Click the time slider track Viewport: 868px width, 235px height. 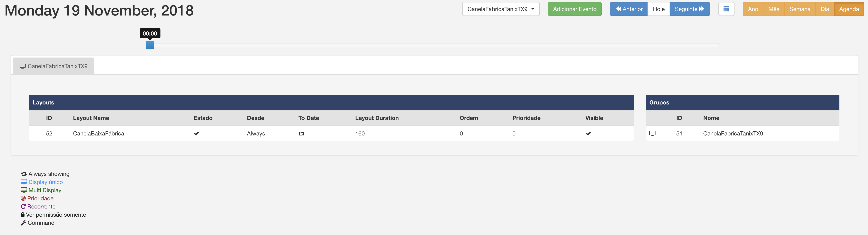click(x=435, y=44)
